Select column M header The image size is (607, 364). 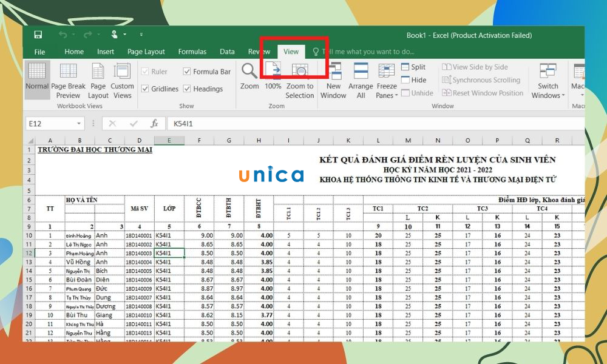tap(408, 141)
